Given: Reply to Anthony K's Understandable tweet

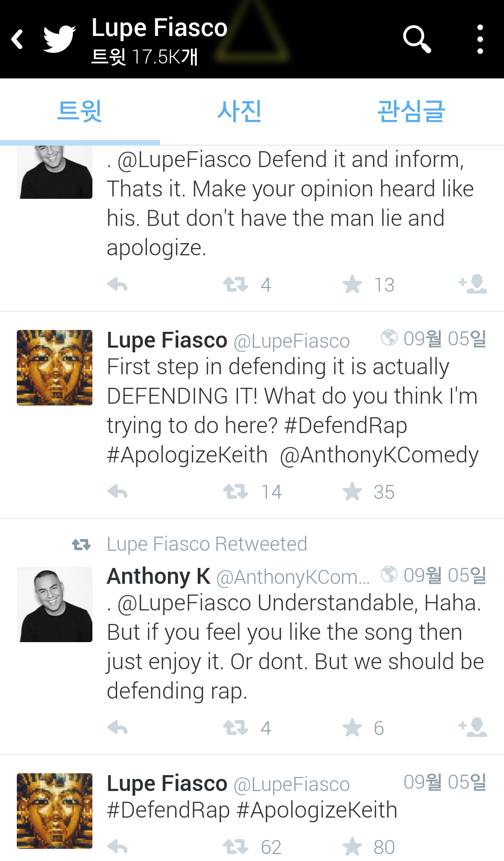Looking at the screenshot, I should [117, 727].
